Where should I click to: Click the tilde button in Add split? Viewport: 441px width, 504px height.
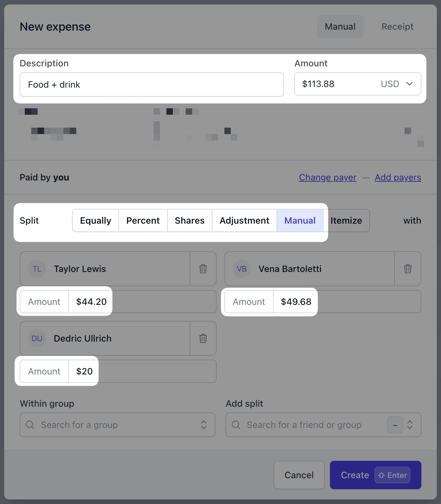395,425
